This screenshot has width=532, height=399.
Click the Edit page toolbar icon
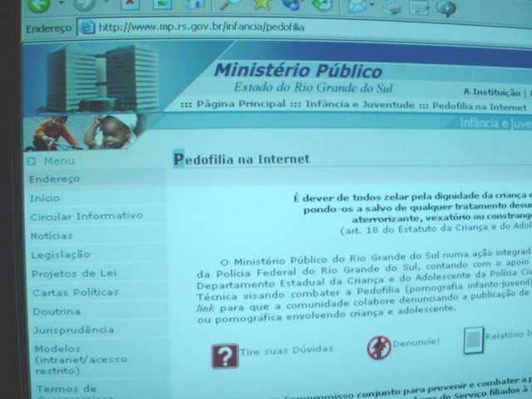420,7
